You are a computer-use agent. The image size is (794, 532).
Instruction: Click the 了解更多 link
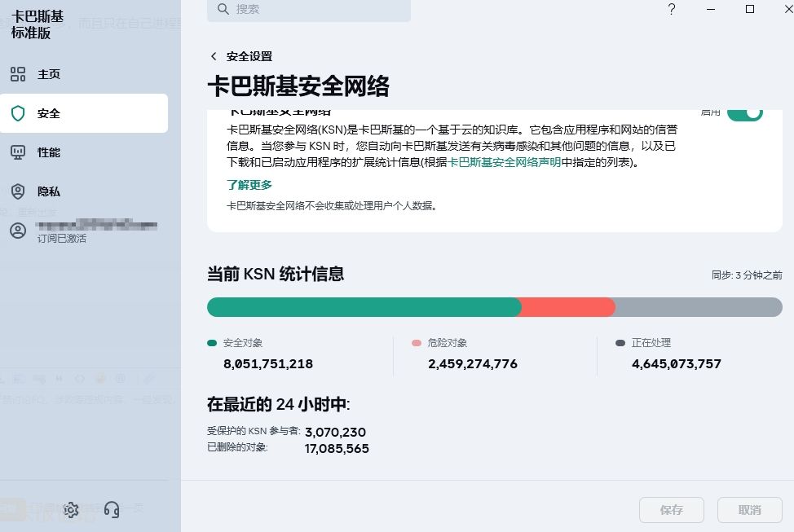[249, 185]
